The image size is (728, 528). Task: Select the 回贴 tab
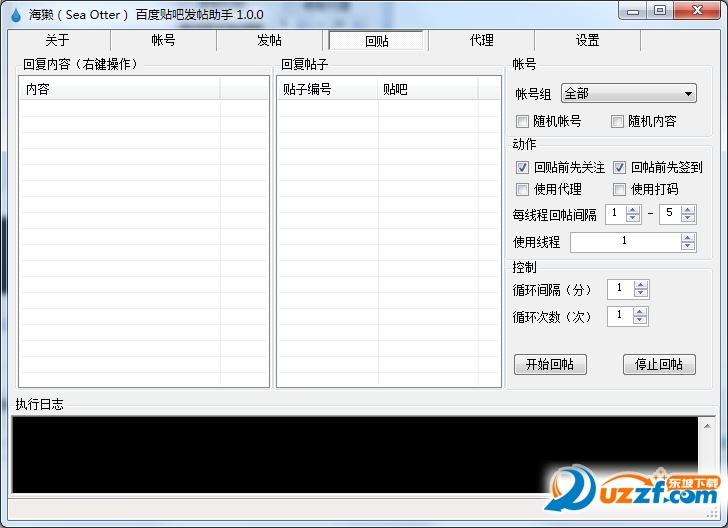[x=376, y=41]
